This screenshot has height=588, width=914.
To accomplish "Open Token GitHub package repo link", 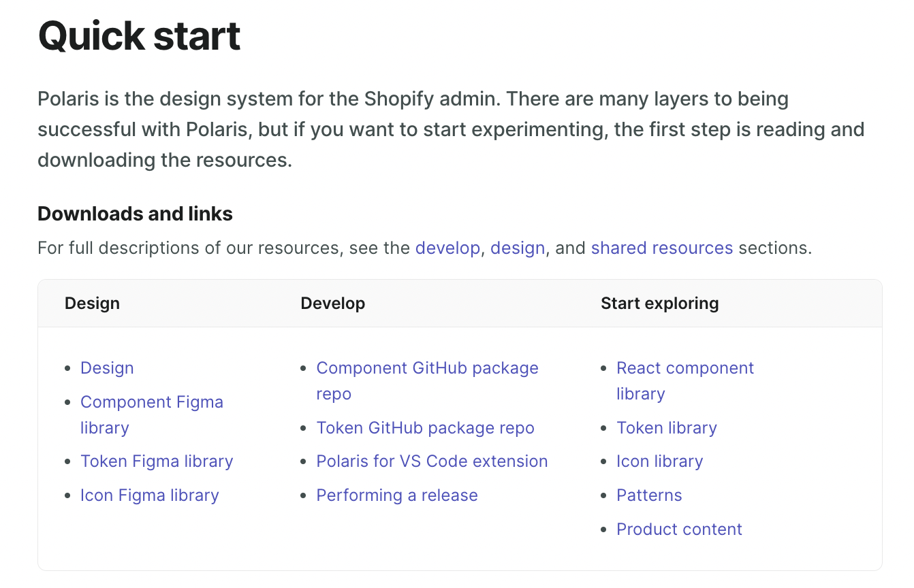I will (x=426, y=428).
